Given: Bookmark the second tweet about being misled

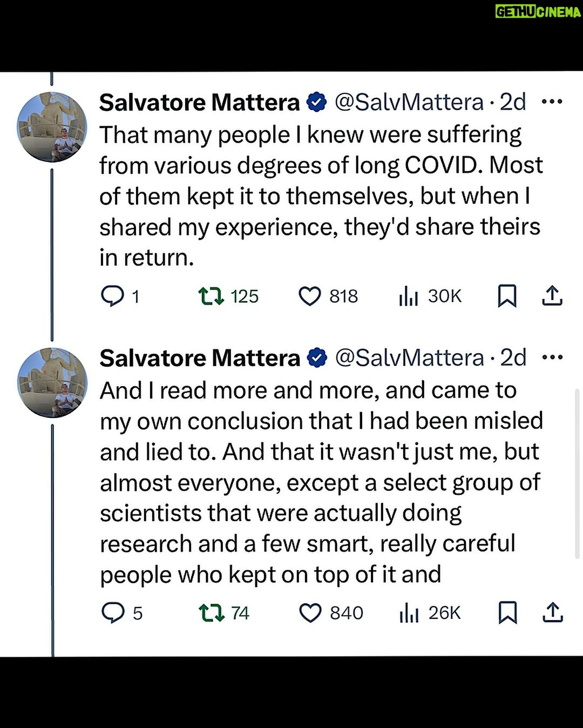Looking at the screenshot, I should [507, 613].
